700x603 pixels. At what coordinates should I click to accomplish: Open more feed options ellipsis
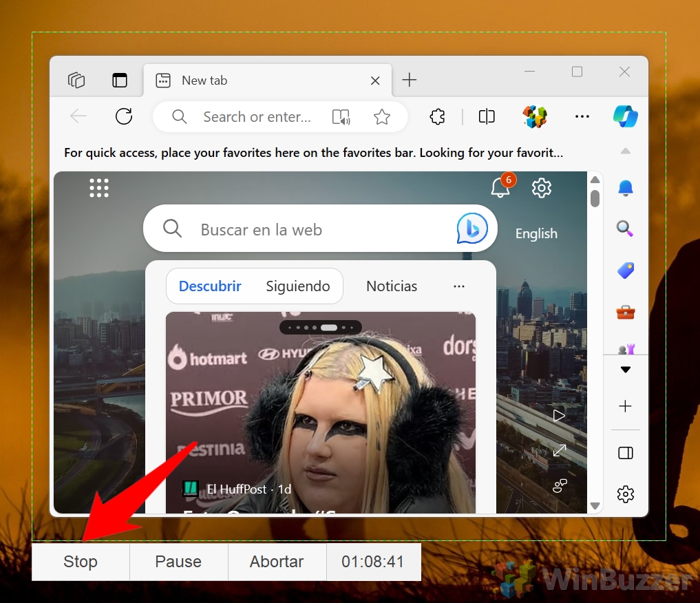pos(459,286)
